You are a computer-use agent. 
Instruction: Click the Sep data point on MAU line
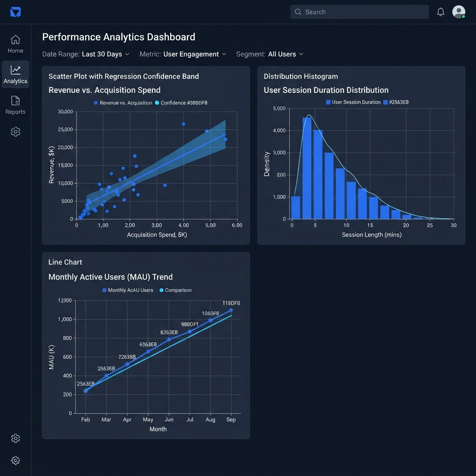231,310
